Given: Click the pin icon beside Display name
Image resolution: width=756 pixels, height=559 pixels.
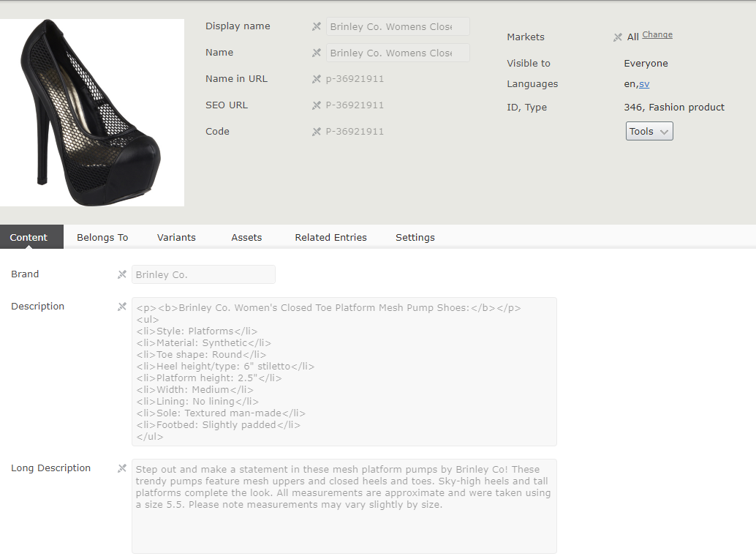Looking at the screenshot, I should coord(317,26).
